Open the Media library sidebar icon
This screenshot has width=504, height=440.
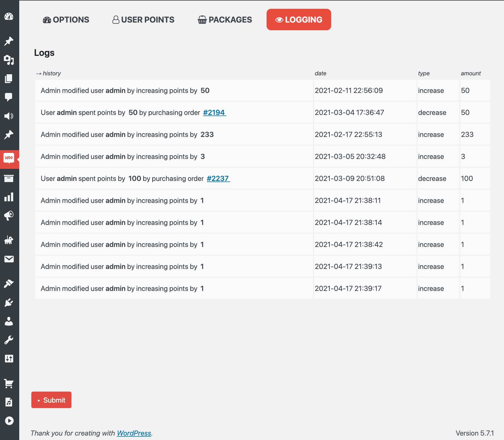(x=9, y=60)
